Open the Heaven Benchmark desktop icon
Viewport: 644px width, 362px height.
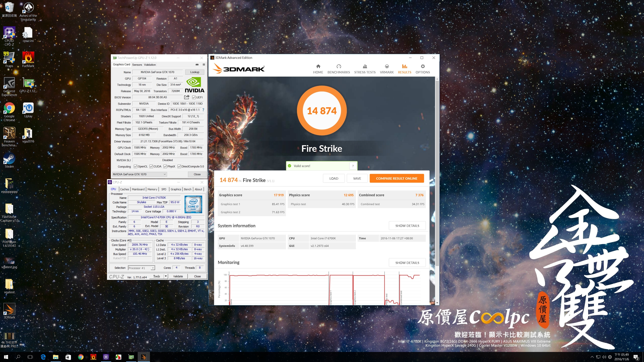point(9,137)
